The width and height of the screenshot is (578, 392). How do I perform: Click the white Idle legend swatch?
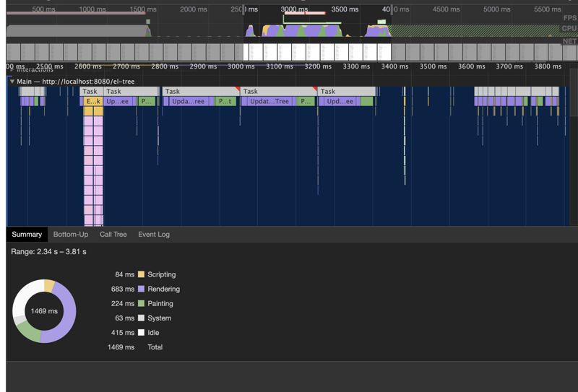141,333
